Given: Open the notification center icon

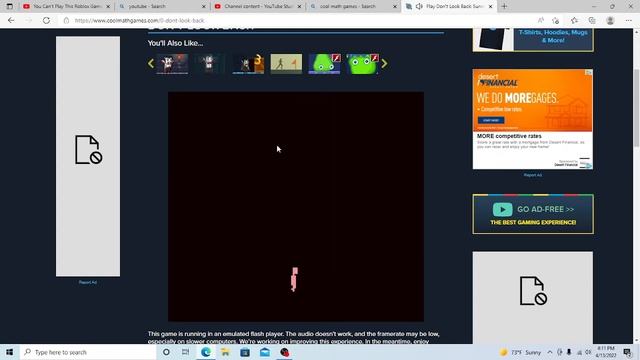Looking at the screenshot, I should point(628,352).
